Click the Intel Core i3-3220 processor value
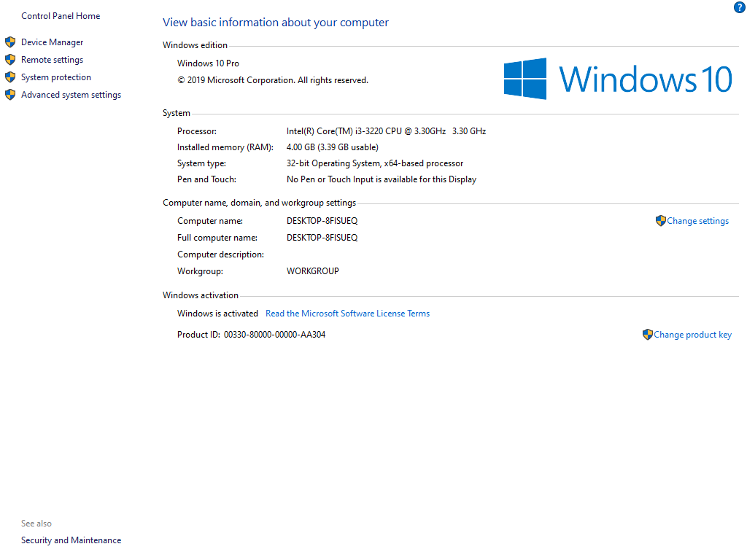Image resolution: width=747 pixels, height=560 pixels. click(386, 131)
